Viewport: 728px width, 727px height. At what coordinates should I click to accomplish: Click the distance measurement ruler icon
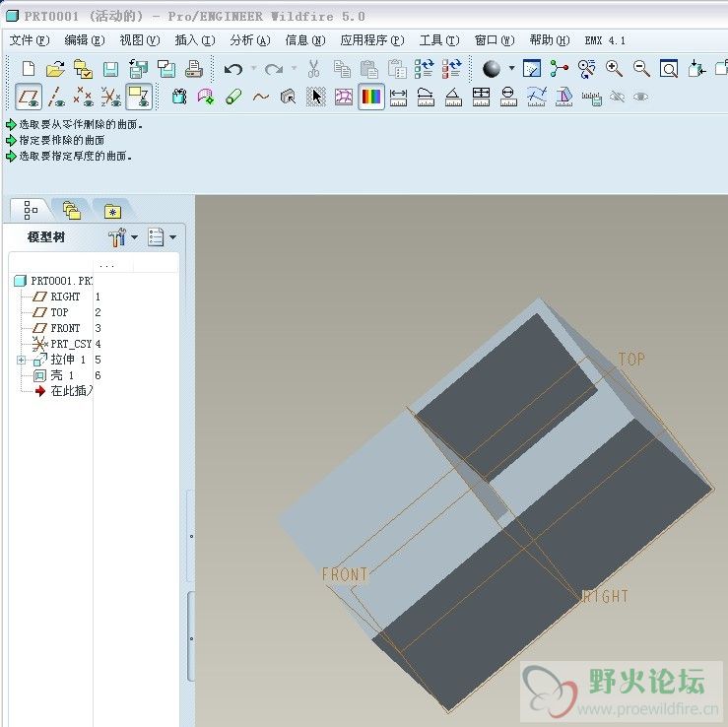pyautogui.click(x=398, y=97)
